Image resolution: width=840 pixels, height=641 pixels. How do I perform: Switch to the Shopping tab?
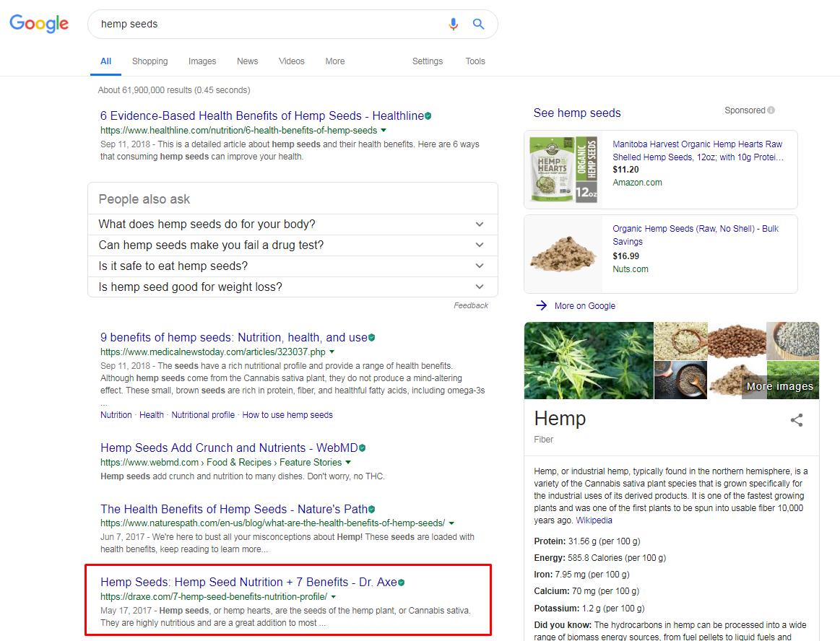click(x=150, y=61)
